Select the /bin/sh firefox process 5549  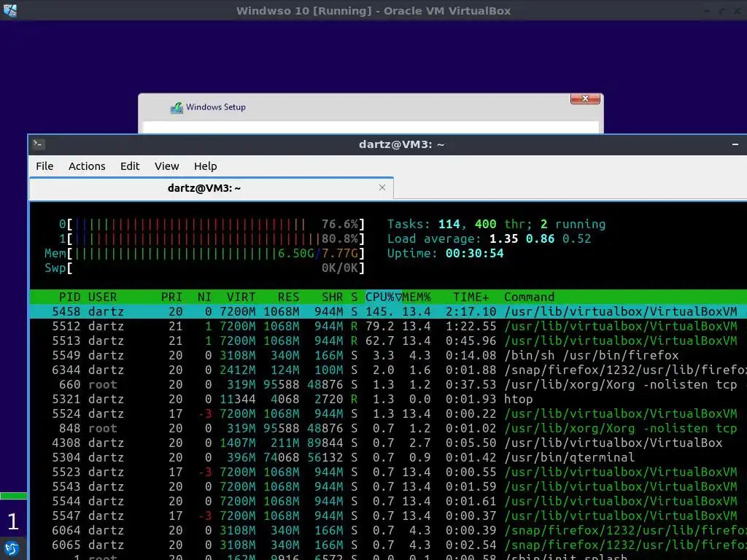click(x=388, y=356)
